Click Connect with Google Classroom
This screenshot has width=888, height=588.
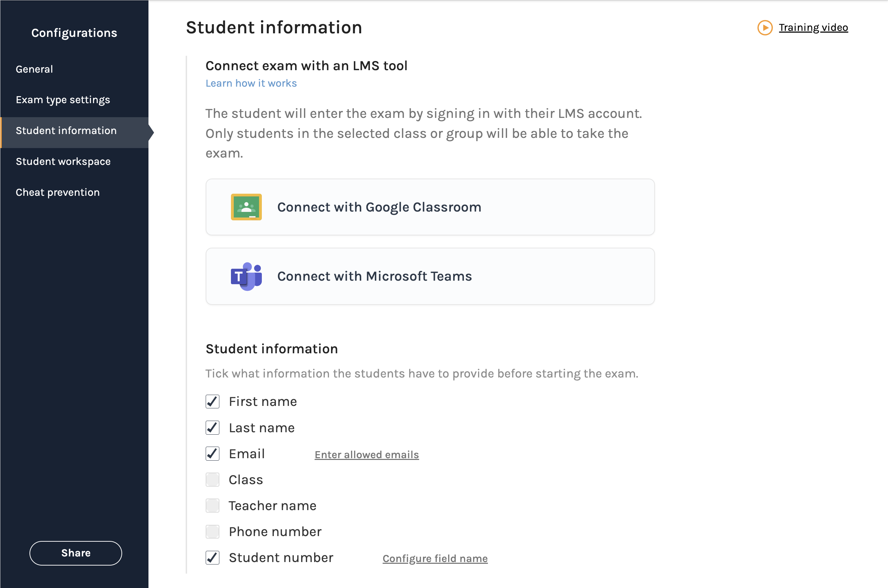(x=379, y=207)
